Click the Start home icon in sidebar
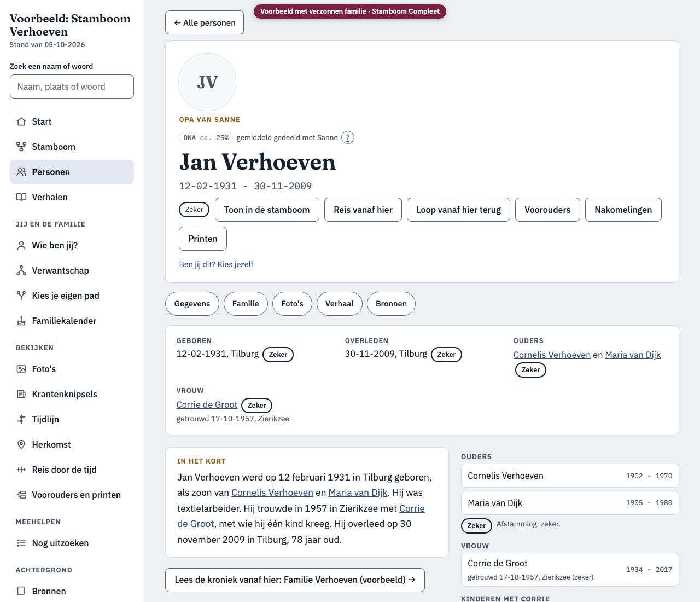The width and height of the screenshot is (700, 602). click(21, 121)
